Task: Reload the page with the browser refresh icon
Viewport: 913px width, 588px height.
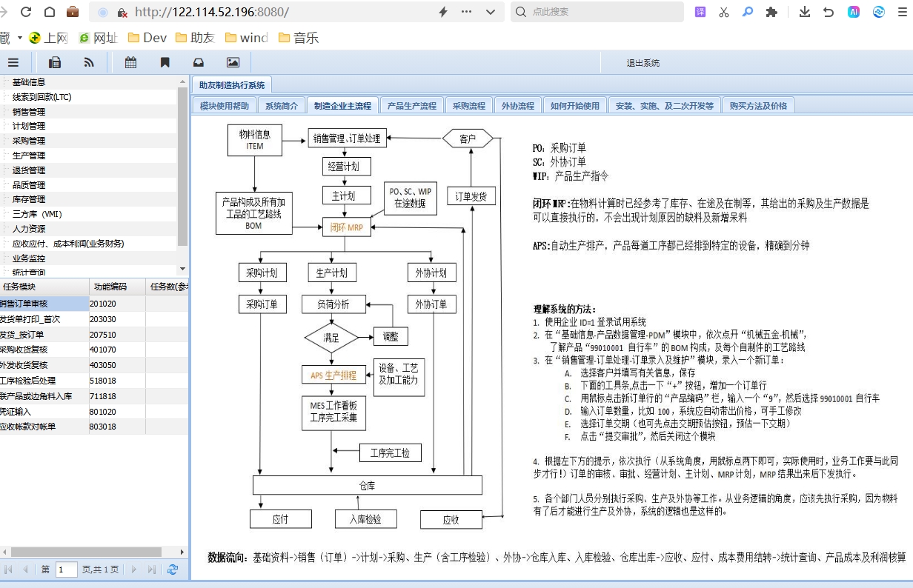Action: point(26,12)
